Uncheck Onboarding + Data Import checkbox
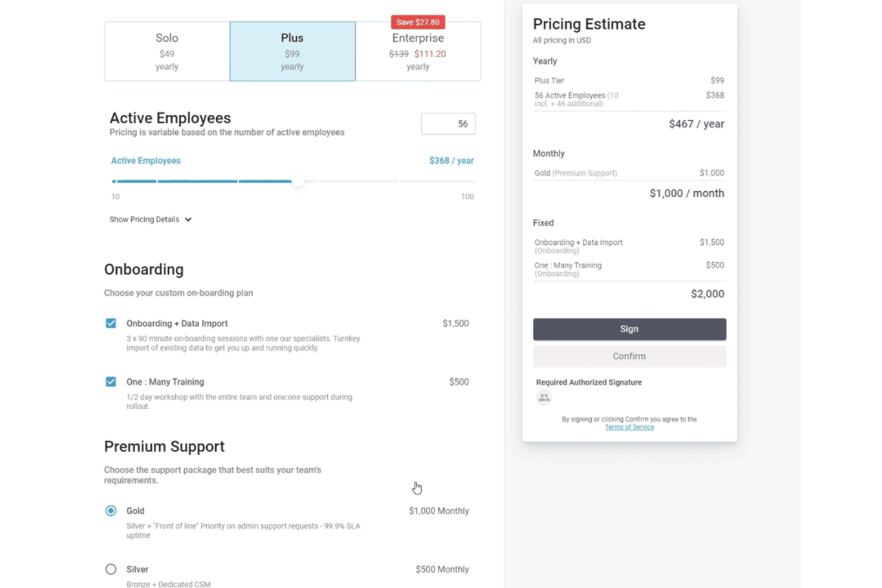Image resolution: width=882 pixels, height=588 pixels. (111, 323)
